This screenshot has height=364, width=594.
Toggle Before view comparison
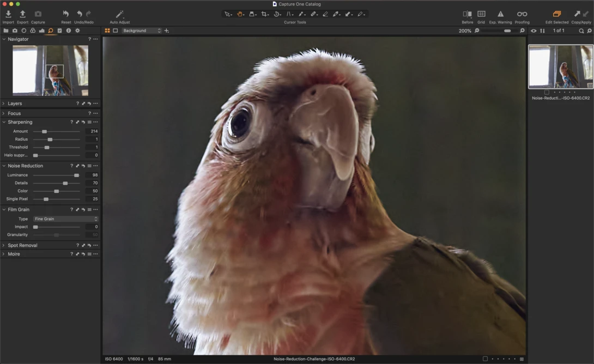[467, 14]
